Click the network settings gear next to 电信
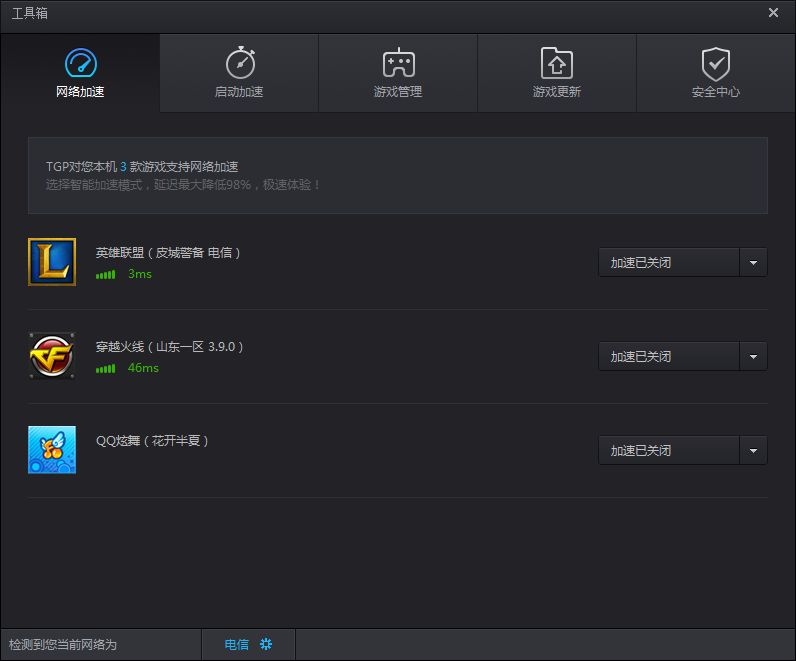Screen dimensions: 796x661 pyautogui.click(x=266, y=644)
